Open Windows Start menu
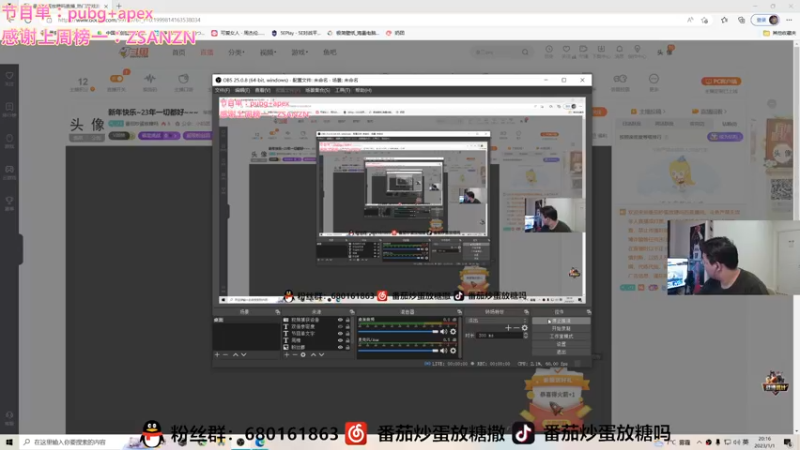This screenshot has width=800, height=450. pyautogui.click(x=9, y=442)
